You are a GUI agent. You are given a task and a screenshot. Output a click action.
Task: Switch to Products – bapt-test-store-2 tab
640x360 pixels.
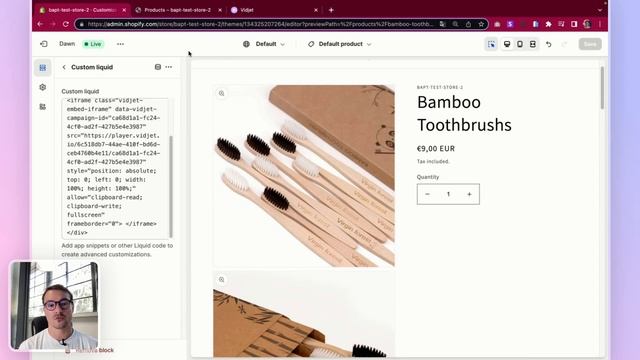pos(177,10)
